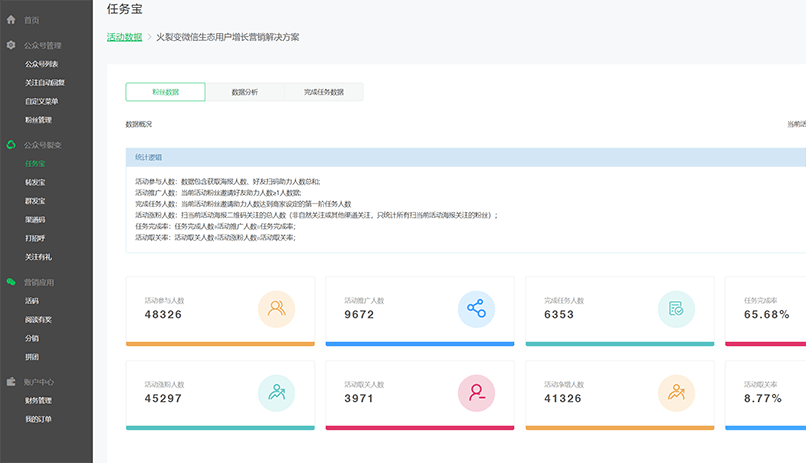
Task: Switch to the 完成任务数据 tab
Action: pyautogui.click(x=324, y=92)
